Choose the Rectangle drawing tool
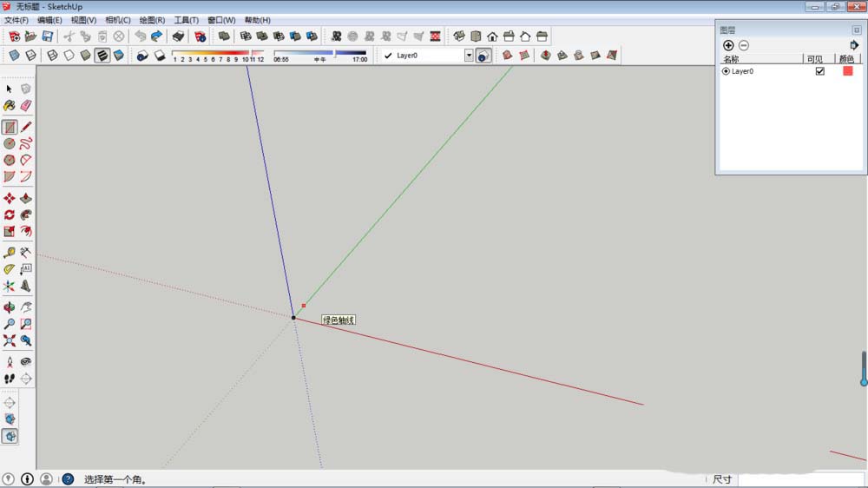This screenshot has width=868, height=488. (x=10, y=127)
